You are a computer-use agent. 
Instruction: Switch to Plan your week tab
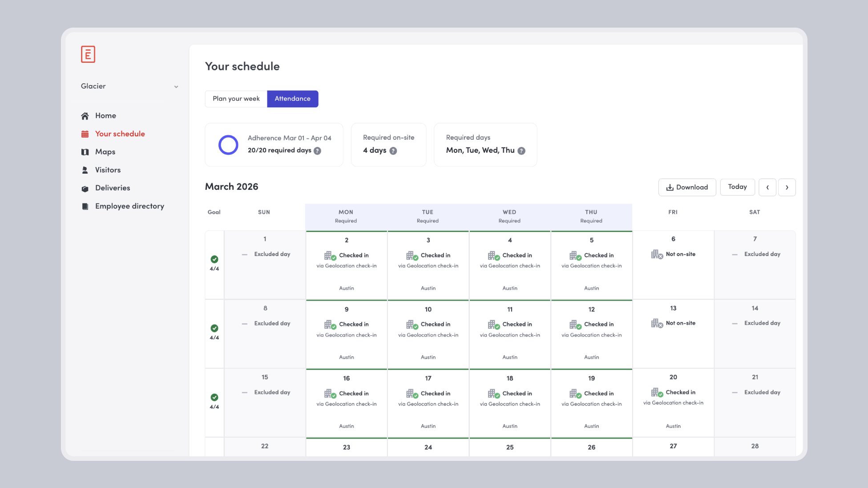click(x=236, y=99)
